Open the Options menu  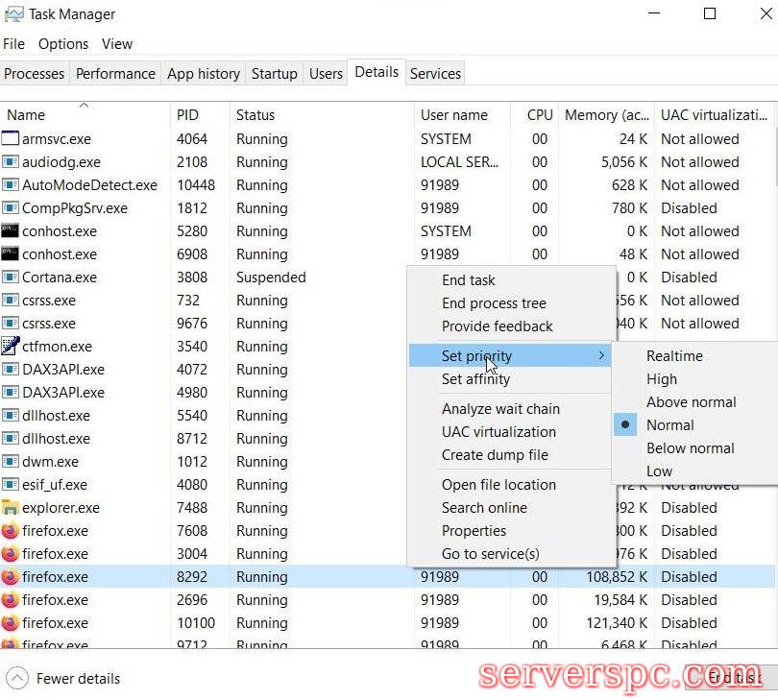(x=63, y=44)
